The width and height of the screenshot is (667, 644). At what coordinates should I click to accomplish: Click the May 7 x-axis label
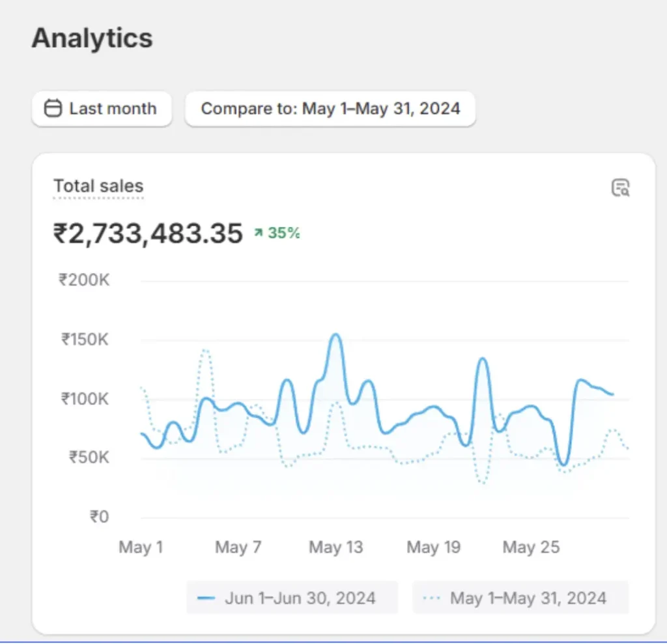[x=238, y=548]
